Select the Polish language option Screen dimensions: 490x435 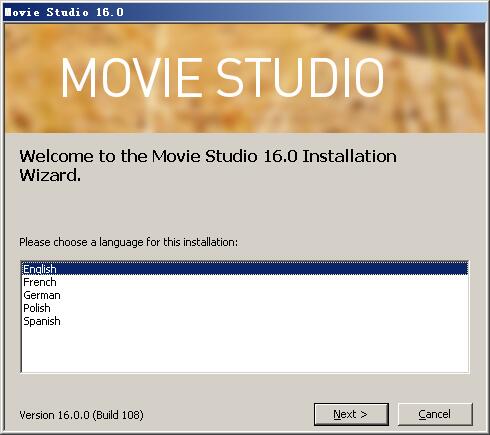[37, 308]
